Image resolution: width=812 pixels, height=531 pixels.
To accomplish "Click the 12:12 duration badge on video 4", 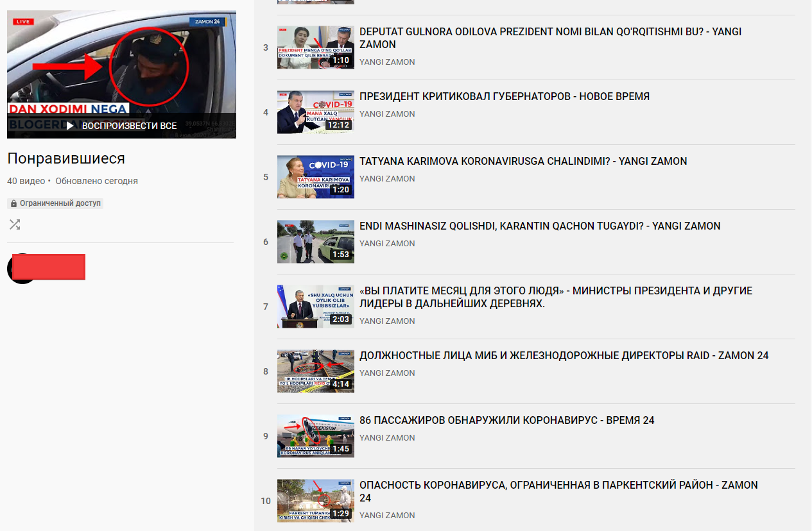I will 338,125.
